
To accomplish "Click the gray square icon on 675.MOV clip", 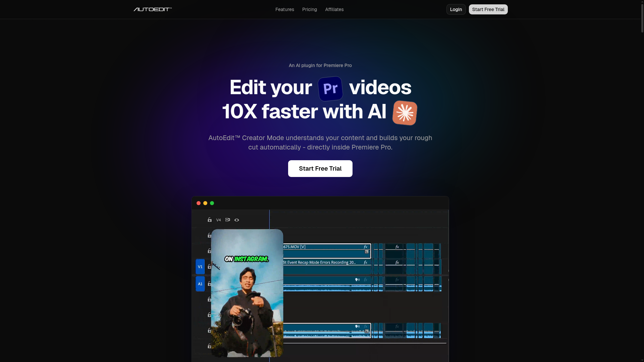I will point(367,252).
